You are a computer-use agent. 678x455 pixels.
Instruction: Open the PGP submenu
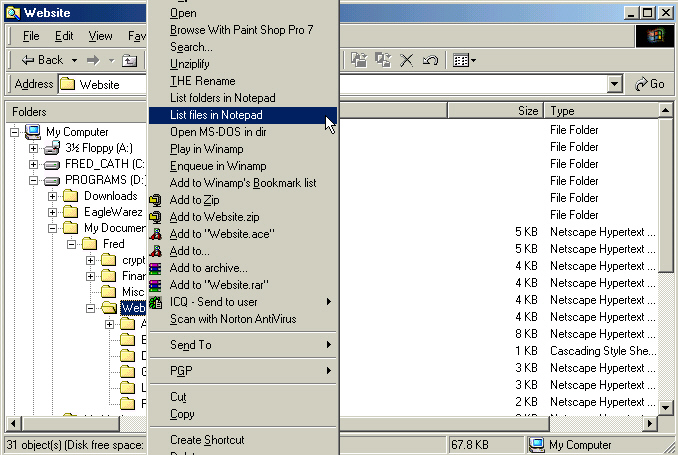pos(243,371)
